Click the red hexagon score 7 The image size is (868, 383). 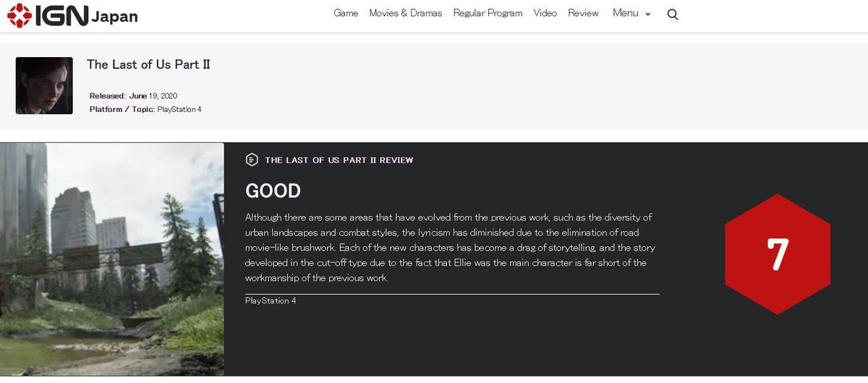[x=778, y=254]
